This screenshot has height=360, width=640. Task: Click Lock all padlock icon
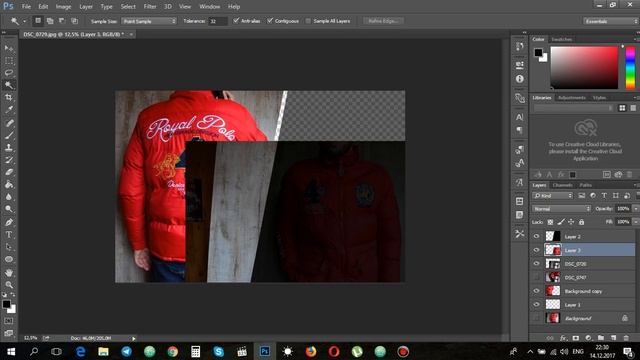point(581,222)
